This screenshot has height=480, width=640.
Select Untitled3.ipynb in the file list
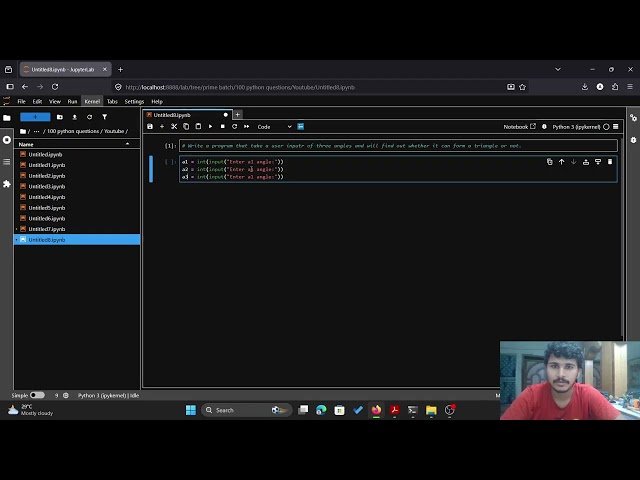pos(77,187)
